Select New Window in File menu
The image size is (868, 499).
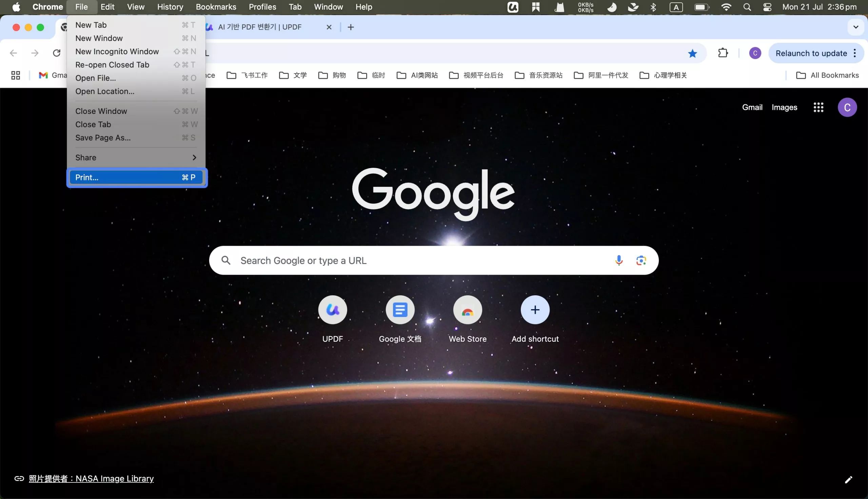(x=136, y=38)
